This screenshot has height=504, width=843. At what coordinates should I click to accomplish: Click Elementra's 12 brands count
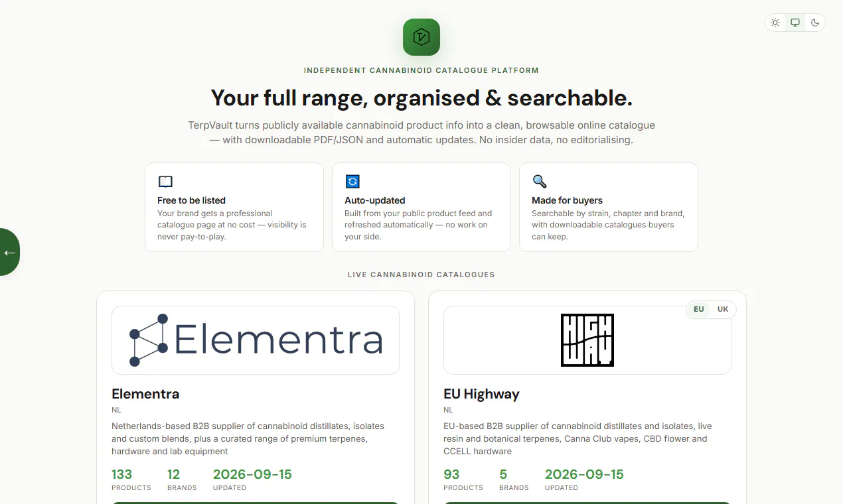(x=174, y=474)
